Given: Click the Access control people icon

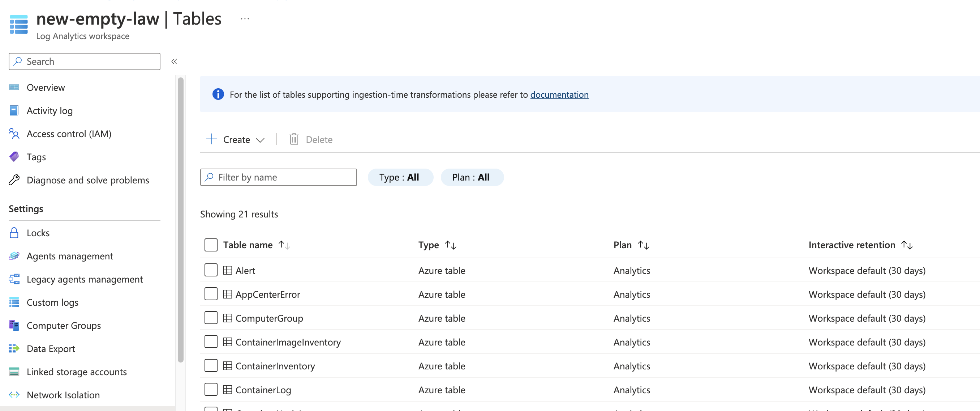Looking at the screenshot, I should click(x=14, y=134).
